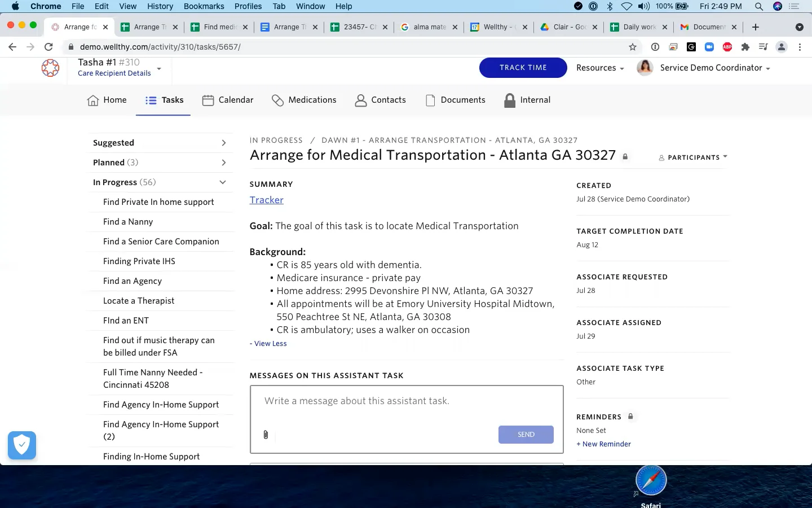Click the Safari compass icon on desktop
Screen dimensions: 812x508
click(651, 480)
